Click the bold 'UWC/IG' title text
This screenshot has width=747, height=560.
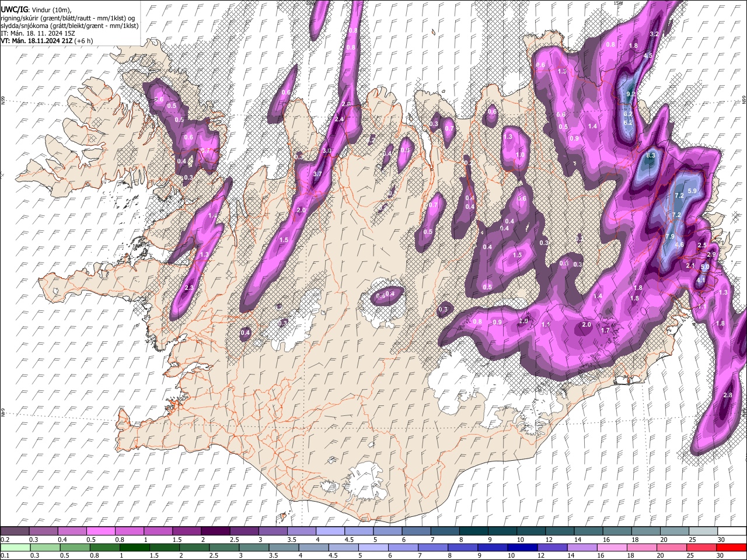pos(13,9)
